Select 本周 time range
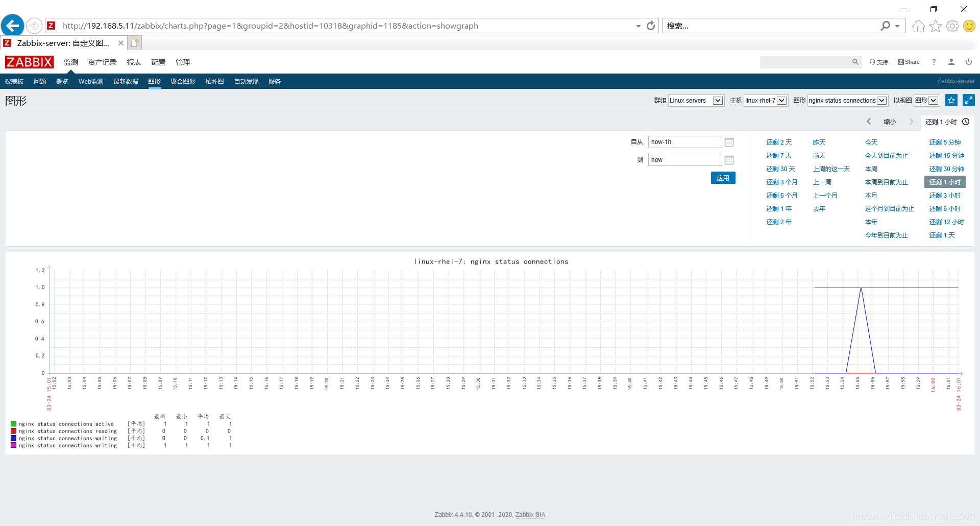980x526 pixels. [871, 169]
